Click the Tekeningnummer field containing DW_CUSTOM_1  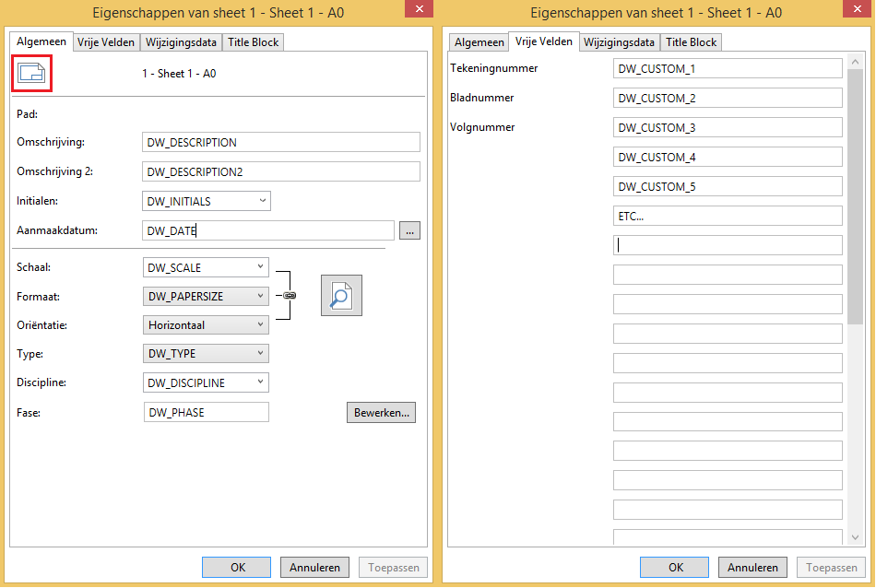point(728,69)
